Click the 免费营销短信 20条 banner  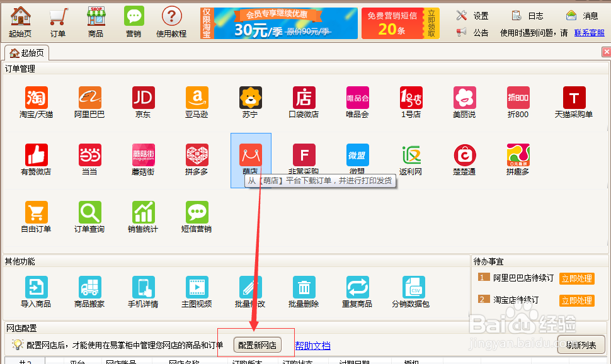point(401,23)
